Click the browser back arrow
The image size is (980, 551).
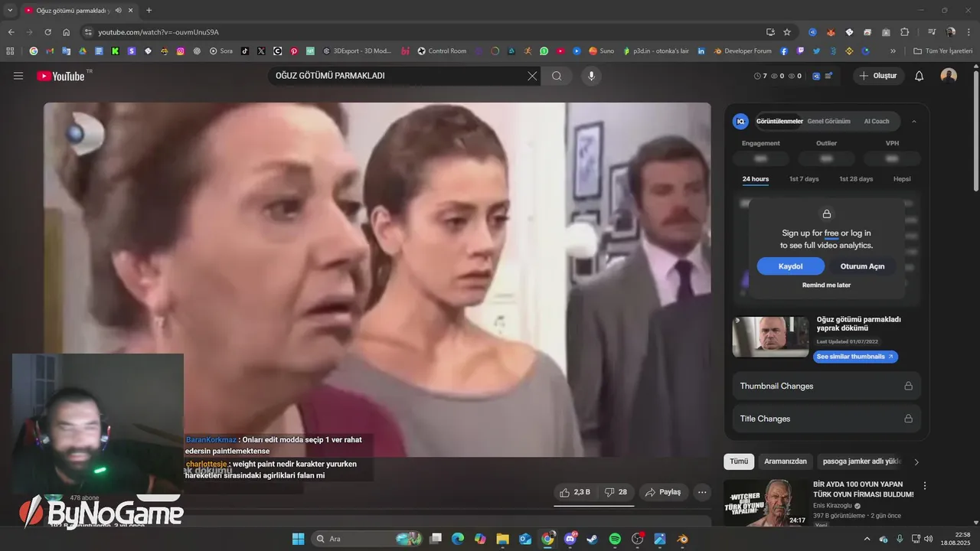point(11,32)
